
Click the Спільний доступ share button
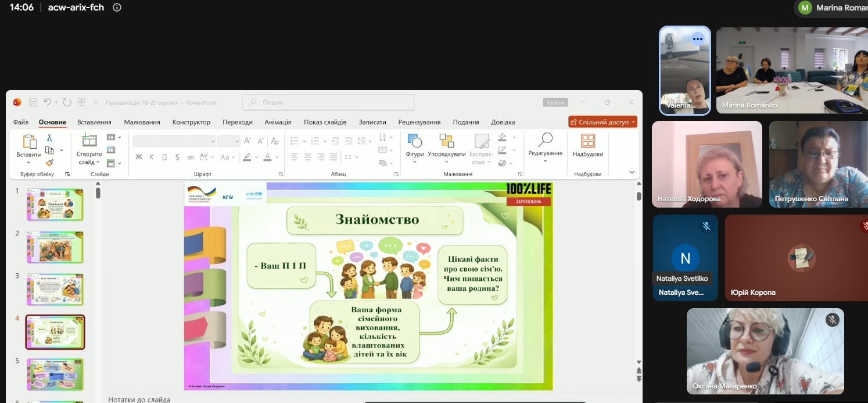pyautogui.click(x=602, y=122)
